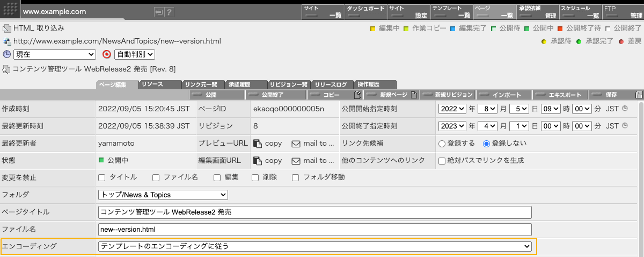The width and height of the screenshot is (644, 257).
Task: Click the logout arrow icon in header
Action: [158, 12]
